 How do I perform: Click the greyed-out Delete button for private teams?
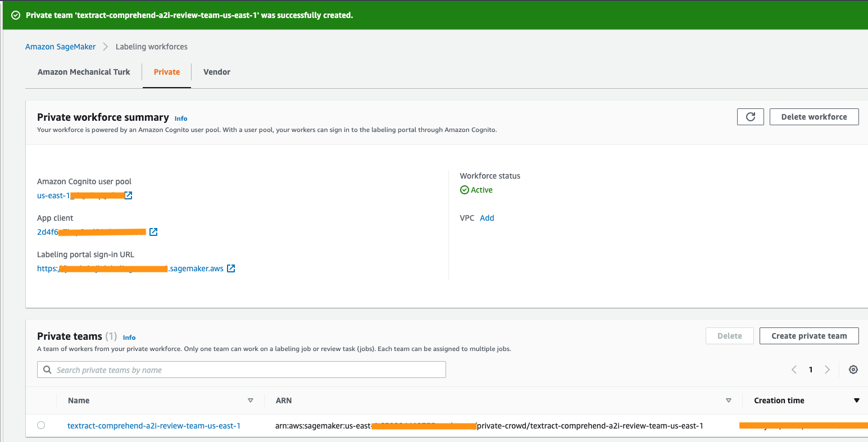(x=730, y=336)
